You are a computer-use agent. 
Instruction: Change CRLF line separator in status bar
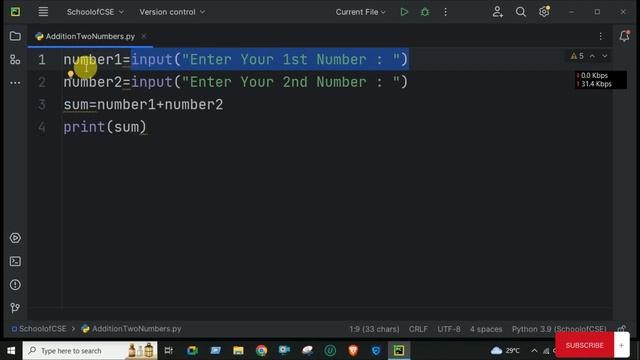pyautogui.click(x=418, y=329)
